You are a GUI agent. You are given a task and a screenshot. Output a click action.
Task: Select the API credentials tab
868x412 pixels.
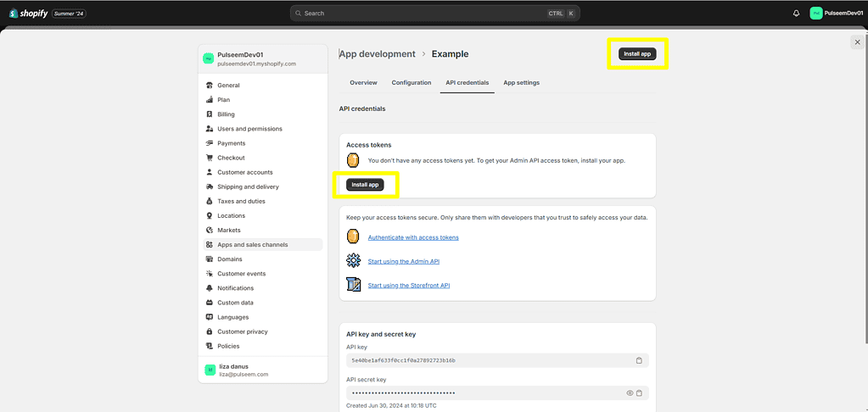(x=468, y=82)
